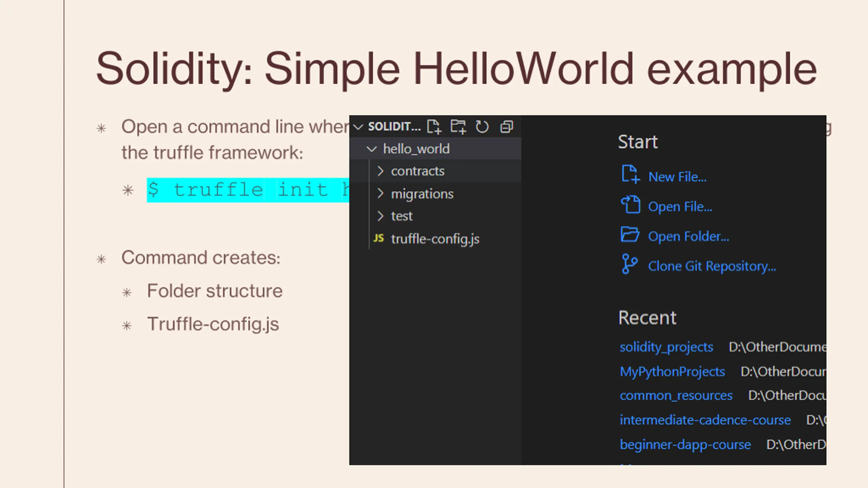Click the New Folder icon in Explorer header
This screenshot has height=488, width=868.
[458, 127]
